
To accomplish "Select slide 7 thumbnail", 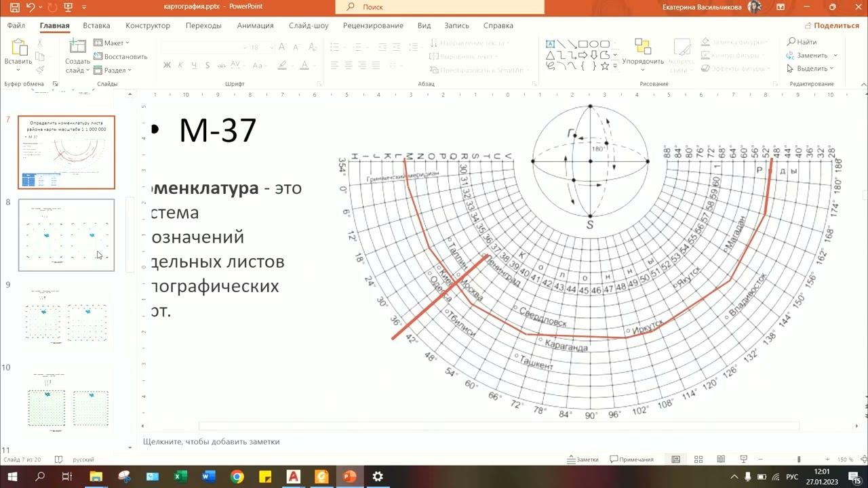I will tap(66, 152).
